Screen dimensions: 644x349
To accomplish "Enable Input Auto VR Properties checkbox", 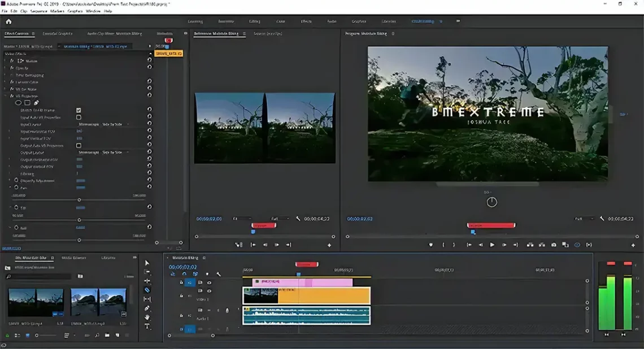I will coord(79,117).
